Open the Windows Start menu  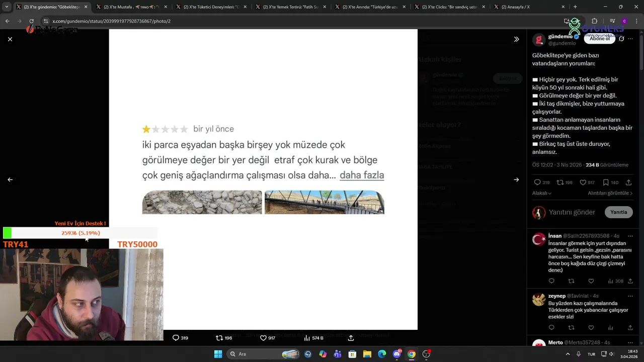click(218, 354)
